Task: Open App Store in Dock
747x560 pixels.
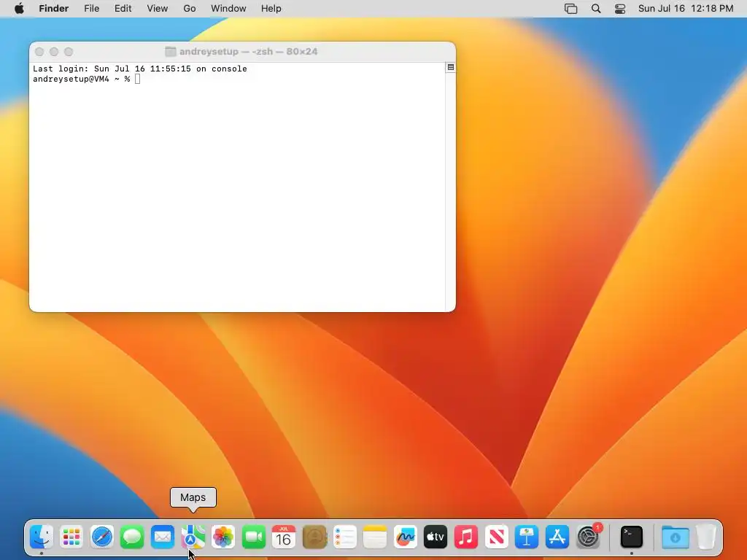Action: (557, 537)
